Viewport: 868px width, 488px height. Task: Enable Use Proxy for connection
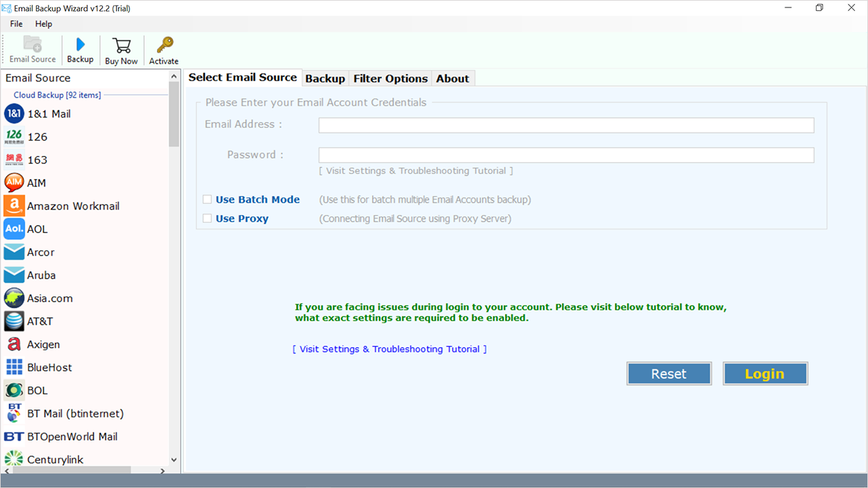208,218
